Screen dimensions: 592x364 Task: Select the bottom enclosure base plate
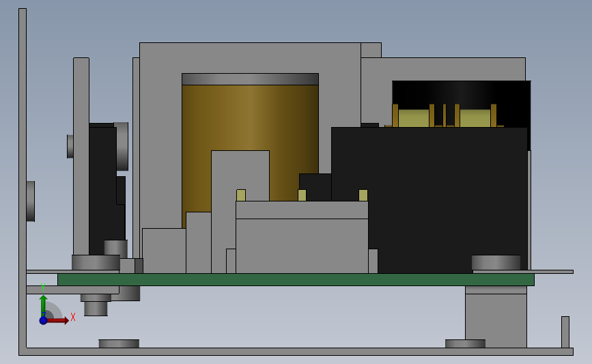[x=296, y=352]
